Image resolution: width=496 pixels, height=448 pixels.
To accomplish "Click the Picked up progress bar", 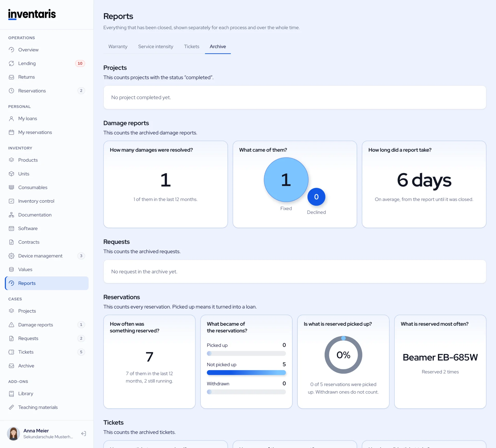I will [x=246, y=353].
